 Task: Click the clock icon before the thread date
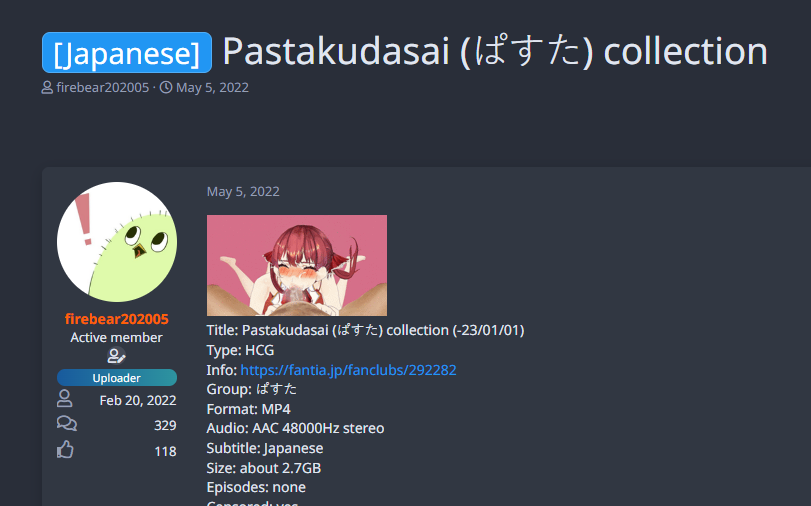pyautogui.click(x=166, y=87)
